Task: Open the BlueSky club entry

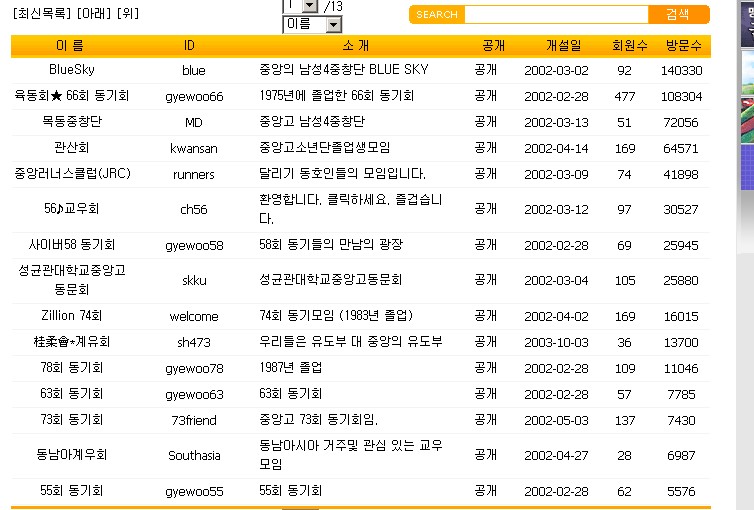Action: [70, 70]
